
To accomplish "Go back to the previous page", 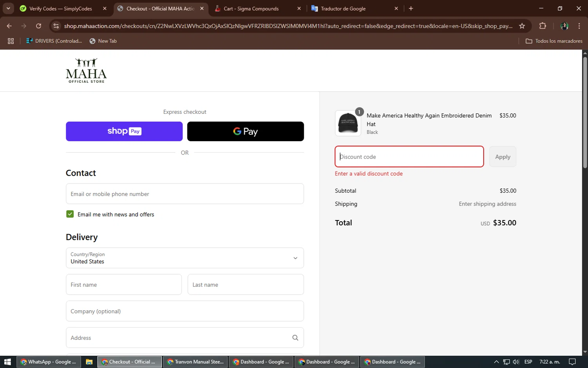I will coord(9,26).
